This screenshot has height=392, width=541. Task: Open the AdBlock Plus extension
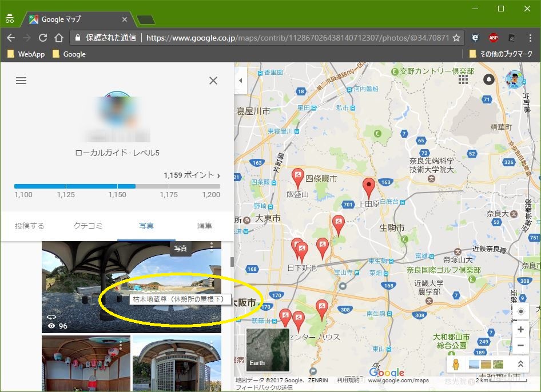point(494,38)
